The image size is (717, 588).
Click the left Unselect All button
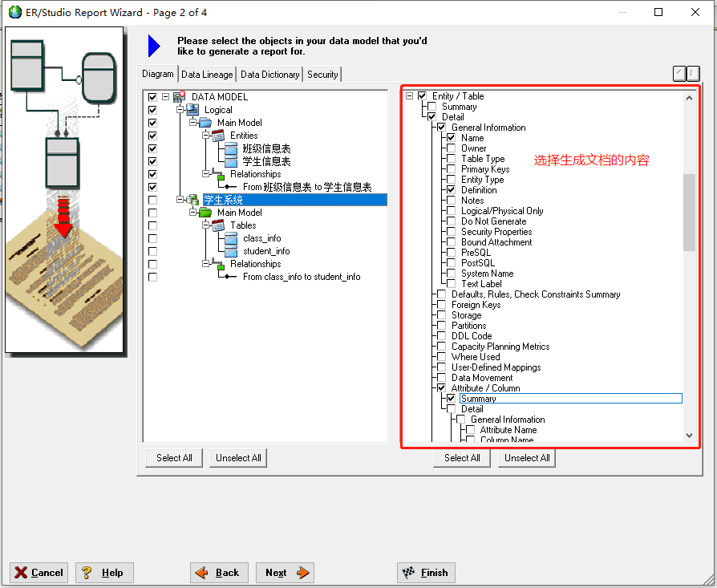click(x=238, y=458)
